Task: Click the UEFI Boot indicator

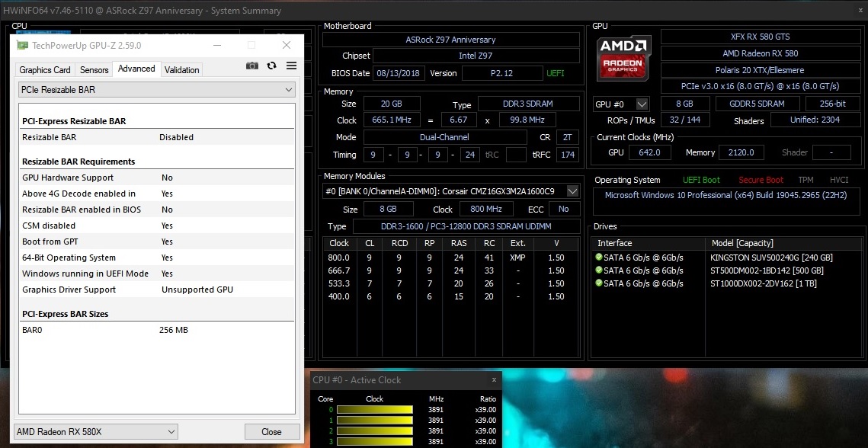Action: click(x=701, y=180)
